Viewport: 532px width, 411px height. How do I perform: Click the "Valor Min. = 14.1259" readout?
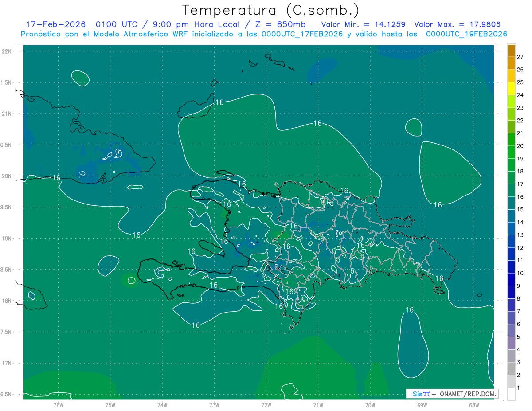363,24
